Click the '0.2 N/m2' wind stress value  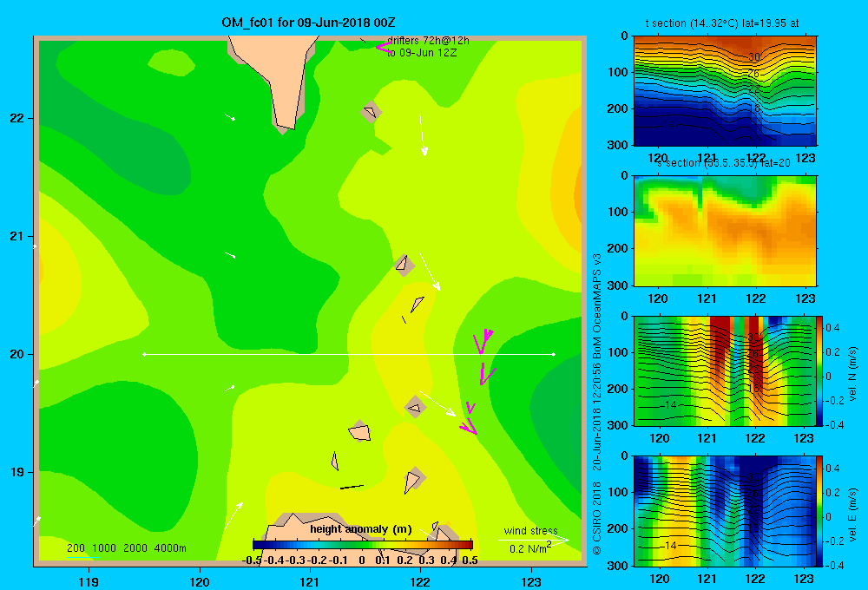pyautogui.click(x=530, y=547)
